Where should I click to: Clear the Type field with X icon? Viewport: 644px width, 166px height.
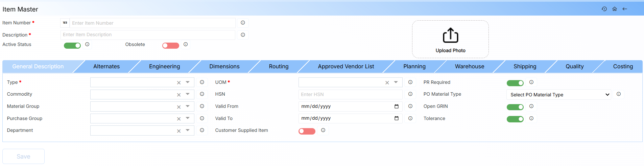pos(179,83)
